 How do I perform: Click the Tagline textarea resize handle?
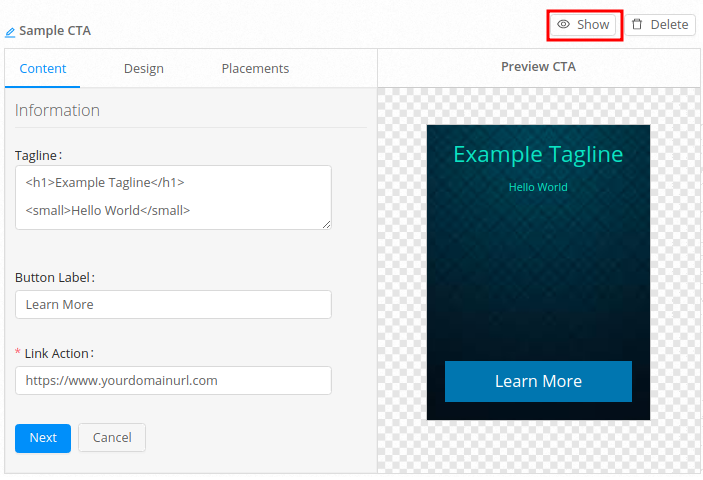point(327,225)
